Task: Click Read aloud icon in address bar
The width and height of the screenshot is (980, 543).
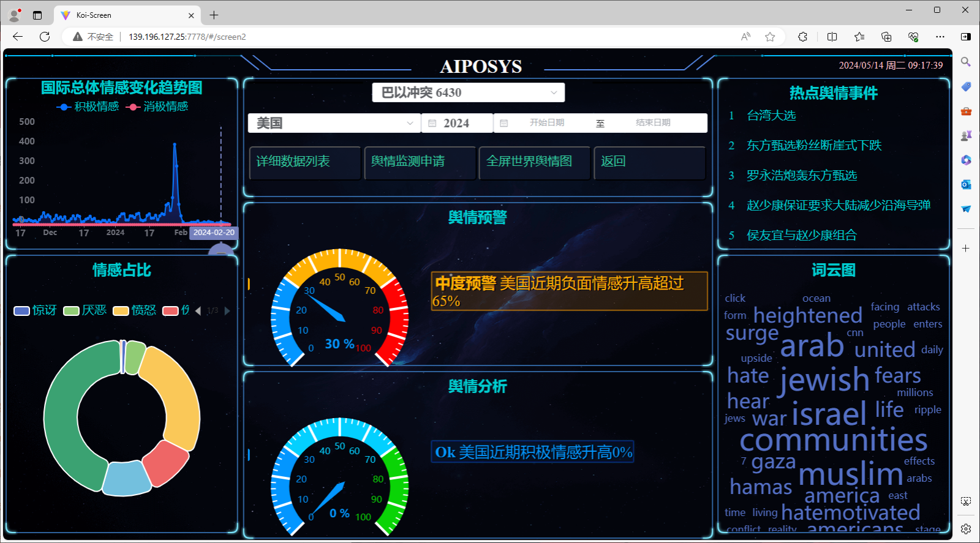Action: 745,37
